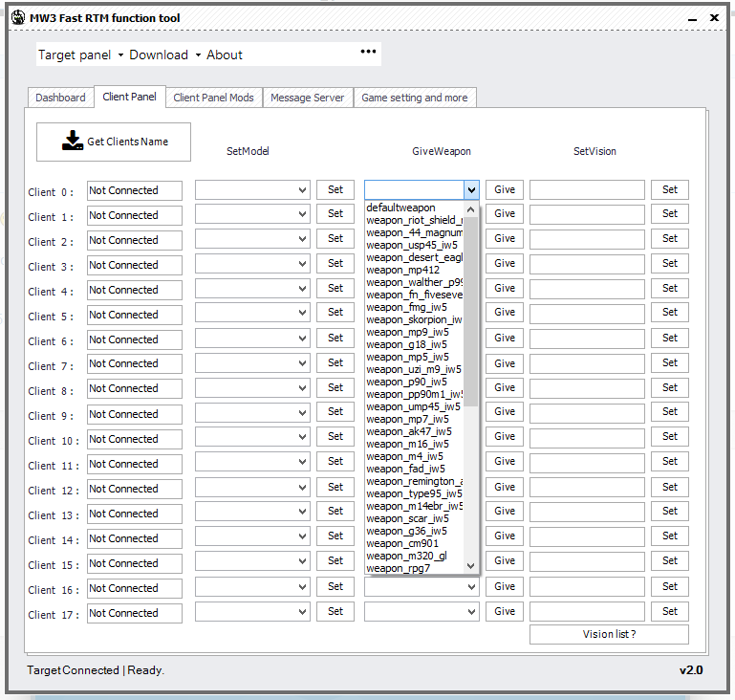Select weapon_m16_iw5 from the list
The width and height of the screenshot is (735, 700).
[x=415, y=444]
